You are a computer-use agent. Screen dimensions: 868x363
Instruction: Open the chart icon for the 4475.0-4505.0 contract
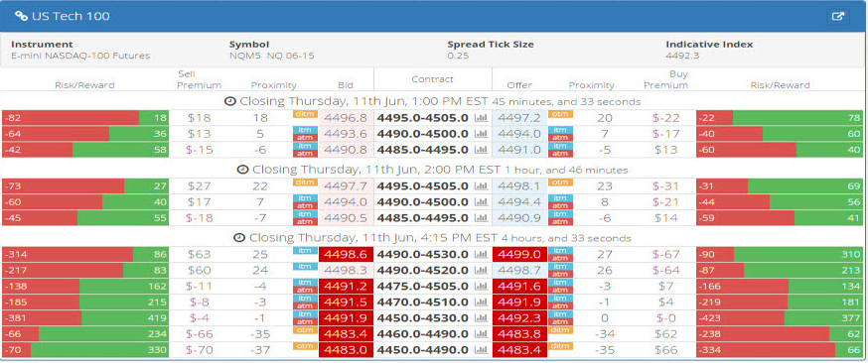481,287
